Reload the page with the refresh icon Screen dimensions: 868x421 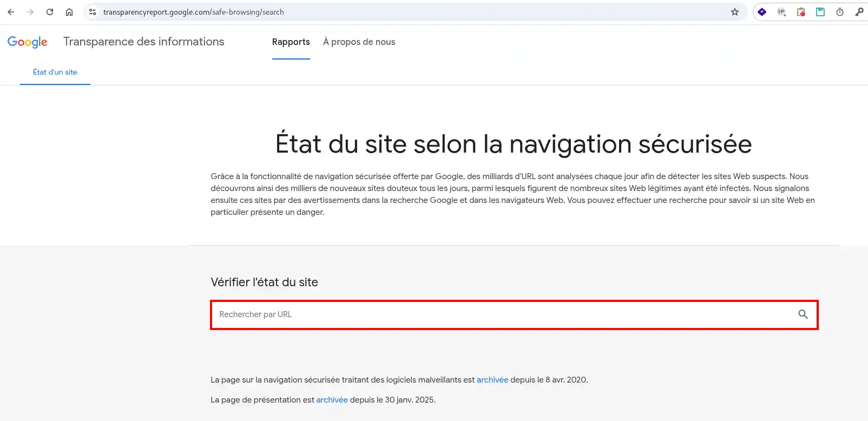(x=50, y=12)
